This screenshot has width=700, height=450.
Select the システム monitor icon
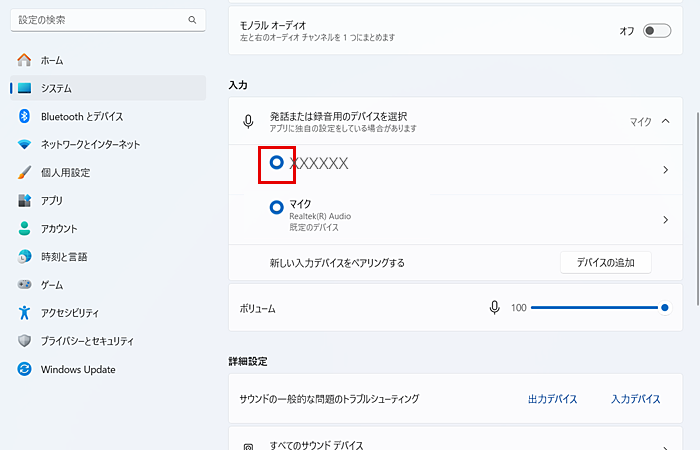[25, 88]
